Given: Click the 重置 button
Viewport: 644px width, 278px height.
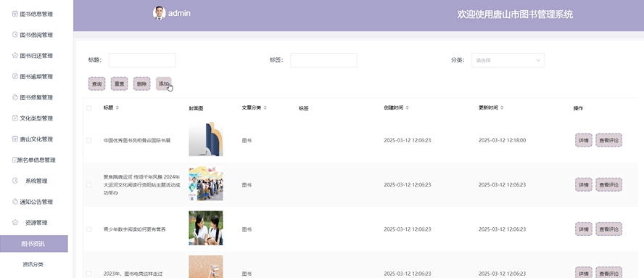Looking at the screenshot, I should 119,83.
